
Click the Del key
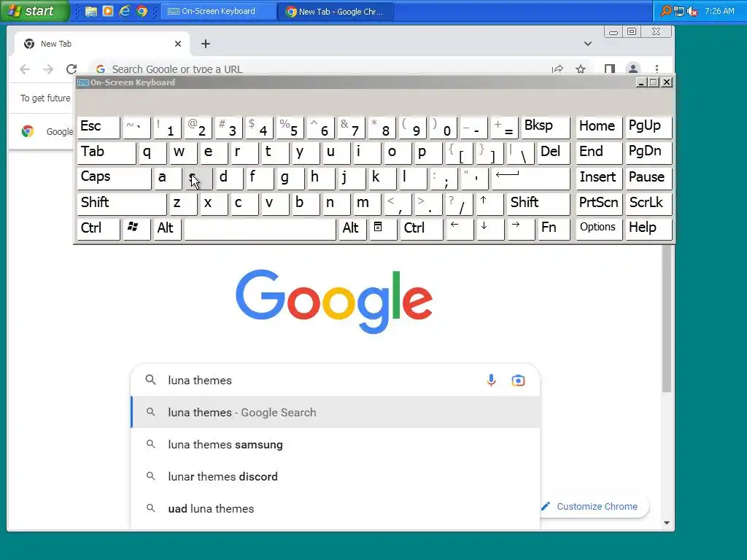pyautogui.click(x=553, y=153)
